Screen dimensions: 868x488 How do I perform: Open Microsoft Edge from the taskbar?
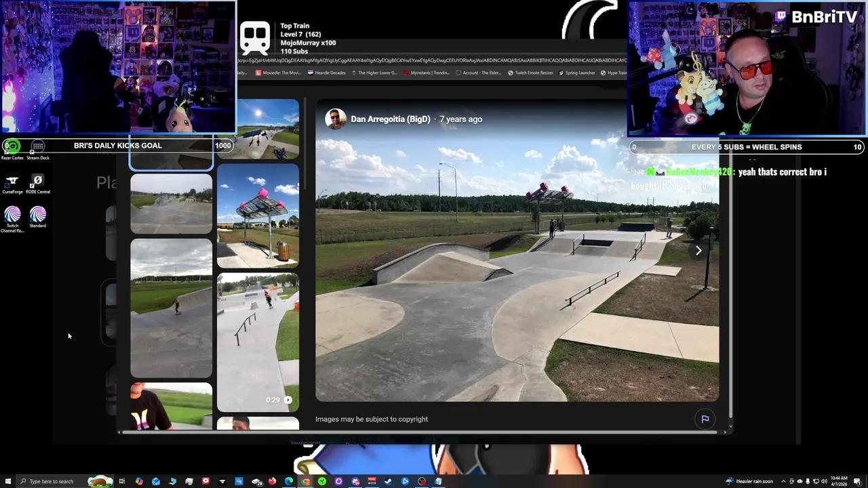(289, 481)
